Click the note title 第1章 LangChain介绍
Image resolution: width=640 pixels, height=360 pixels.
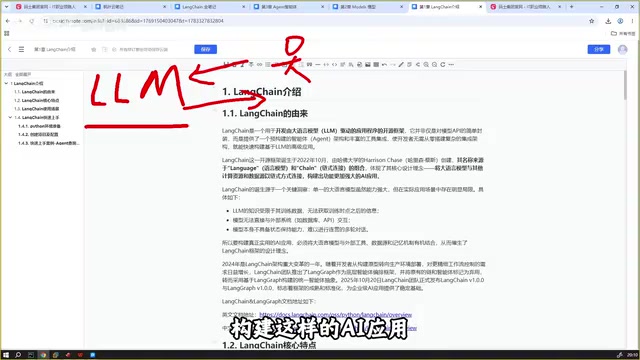click(55, 49)
